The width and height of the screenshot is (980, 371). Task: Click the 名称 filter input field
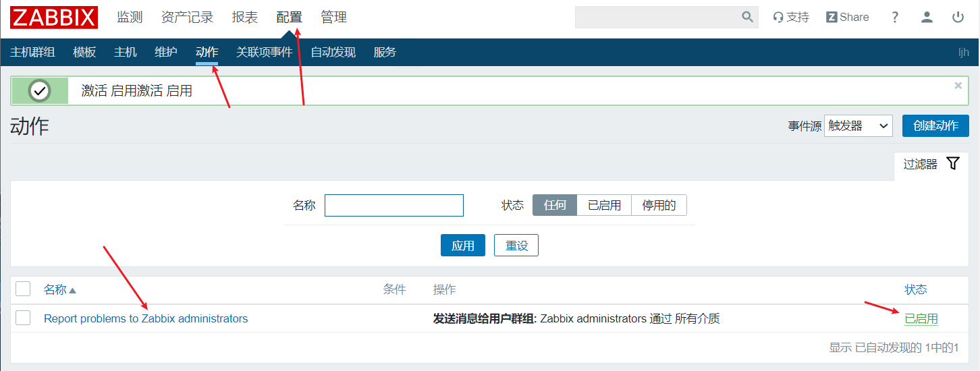pyautogui.click(x=394, y=205)
